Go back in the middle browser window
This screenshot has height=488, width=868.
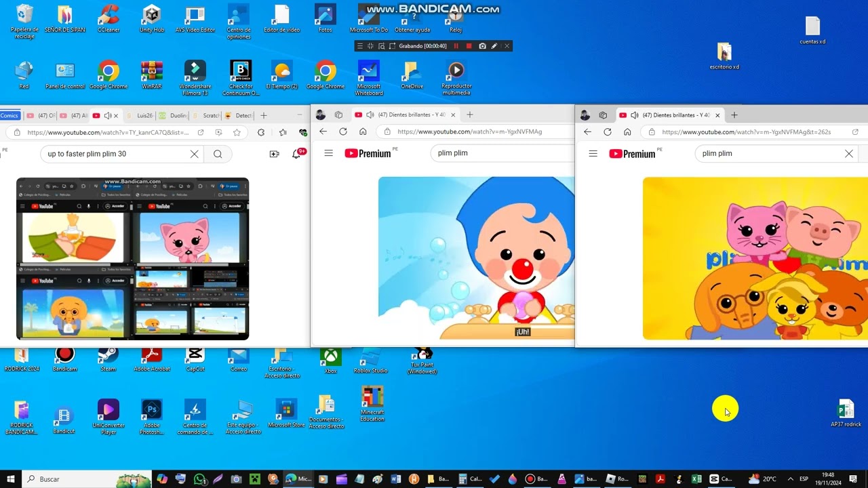coord(323,131)
